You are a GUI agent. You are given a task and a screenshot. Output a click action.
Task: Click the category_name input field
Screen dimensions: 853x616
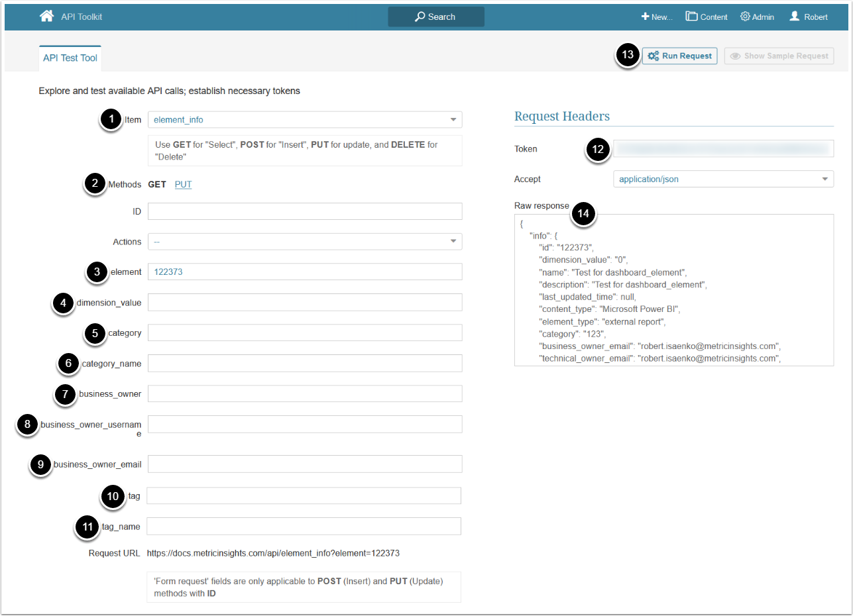pyautogui.click(x=305, y=363)
